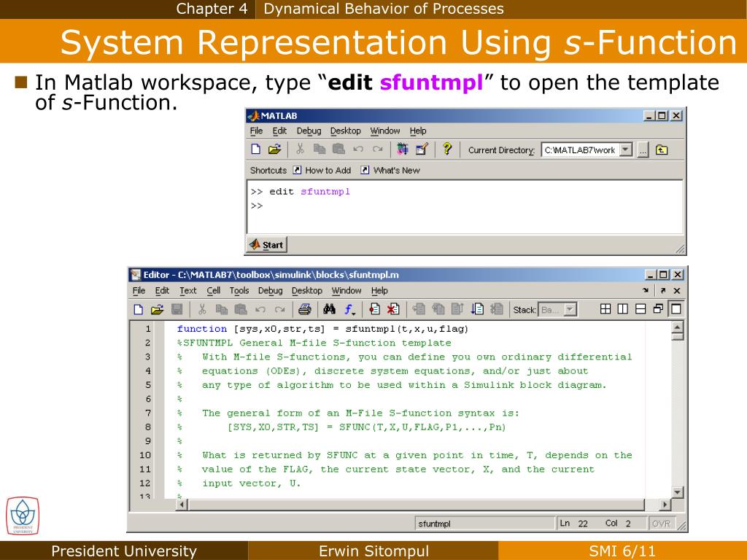Open File menu in Editor window
Screen dimensions: 747x560
point(139,290)
